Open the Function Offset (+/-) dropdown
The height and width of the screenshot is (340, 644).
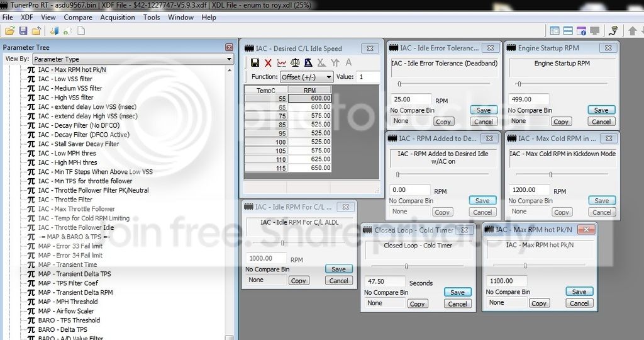click(306, 77)
